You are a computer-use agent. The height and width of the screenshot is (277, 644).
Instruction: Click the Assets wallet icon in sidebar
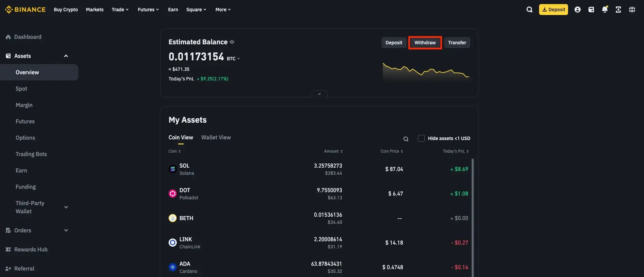click(8, 56)
